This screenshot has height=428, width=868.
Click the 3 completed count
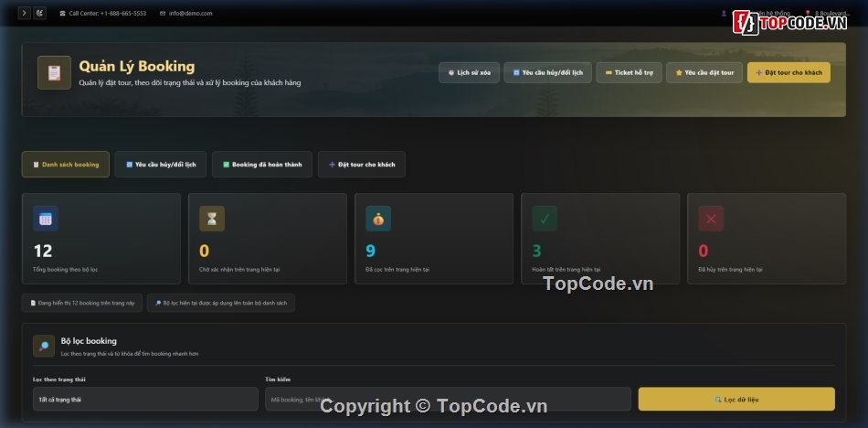pyautogui.click(x=536, y=251)
